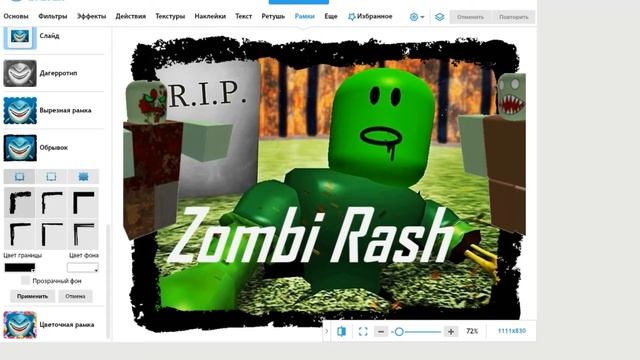
Task: Choose the filled blue frame placement mode icon
Action: [83, 176]
